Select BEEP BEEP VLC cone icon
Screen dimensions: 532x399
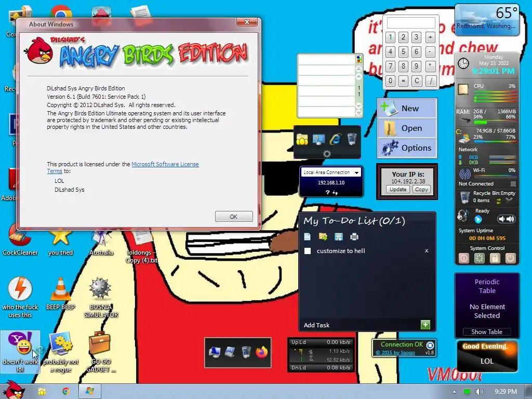click(x=60, y=294)
